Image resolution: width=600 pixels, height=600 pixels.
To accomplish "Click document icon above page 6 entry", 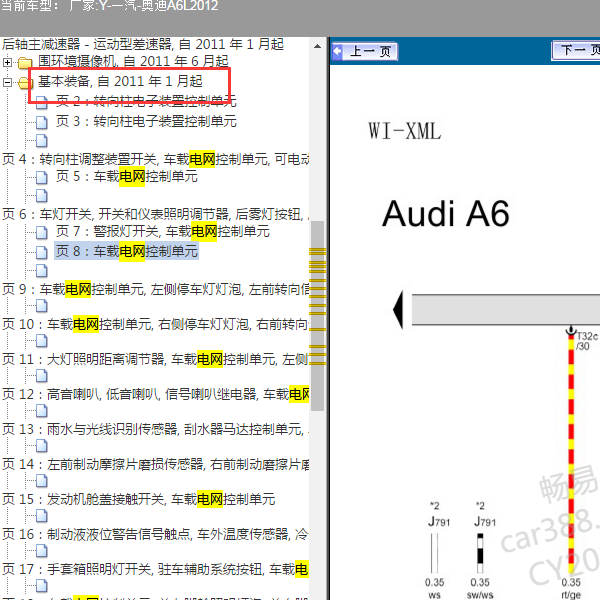I will click(x=42, y=196).
